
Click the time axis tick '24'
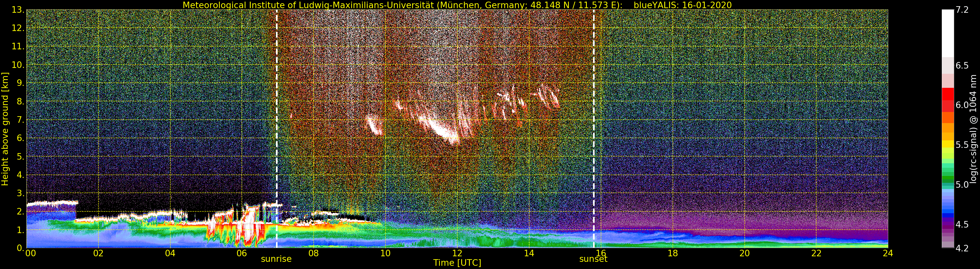tap(888, 253)
